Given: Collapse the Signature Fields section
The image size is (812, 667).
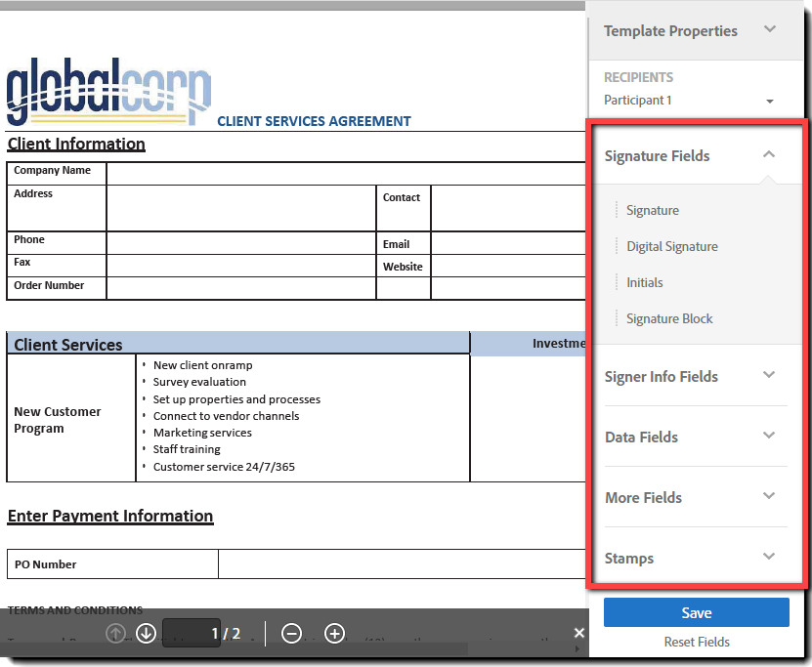Looking at the screenshot, I should pyautogui.click(x=768, y=155).
